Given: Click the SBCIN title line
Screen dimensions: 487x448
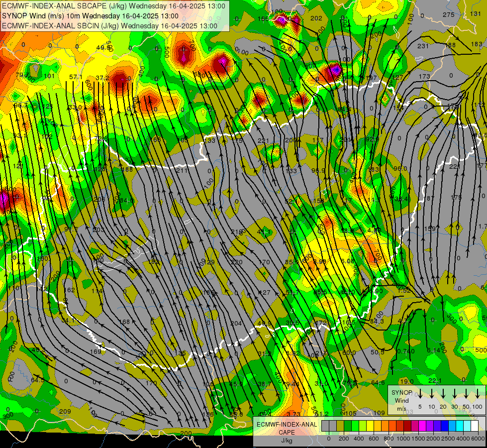Looking at the screenshot, I should coord(109,26).
